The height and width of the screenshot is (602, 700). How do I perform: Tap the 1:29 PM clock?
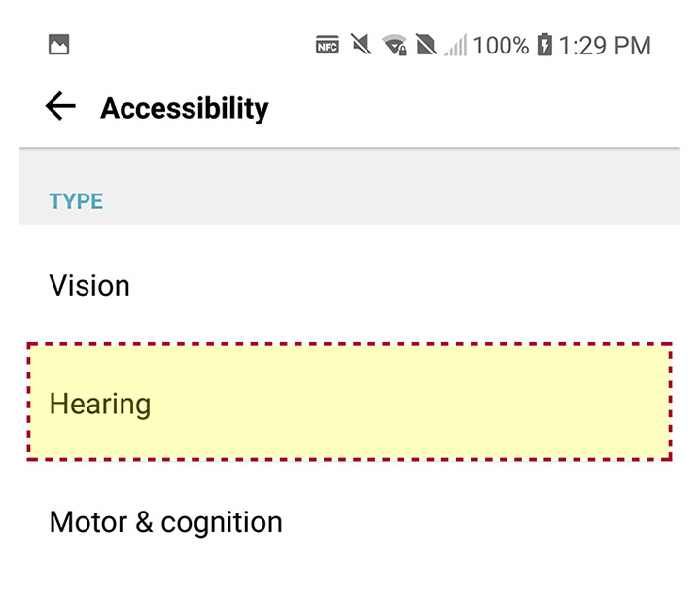tap(606, 45)
